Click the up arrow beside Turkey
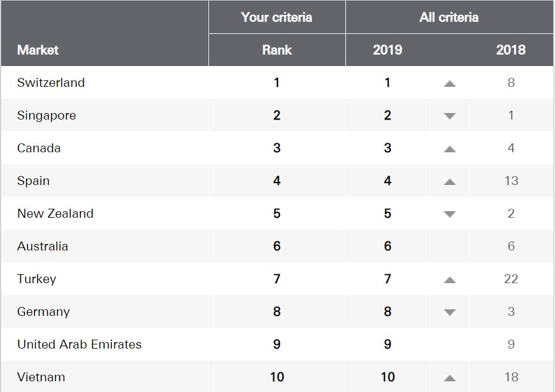Screen dimensions: 555x392 [450, 280]
